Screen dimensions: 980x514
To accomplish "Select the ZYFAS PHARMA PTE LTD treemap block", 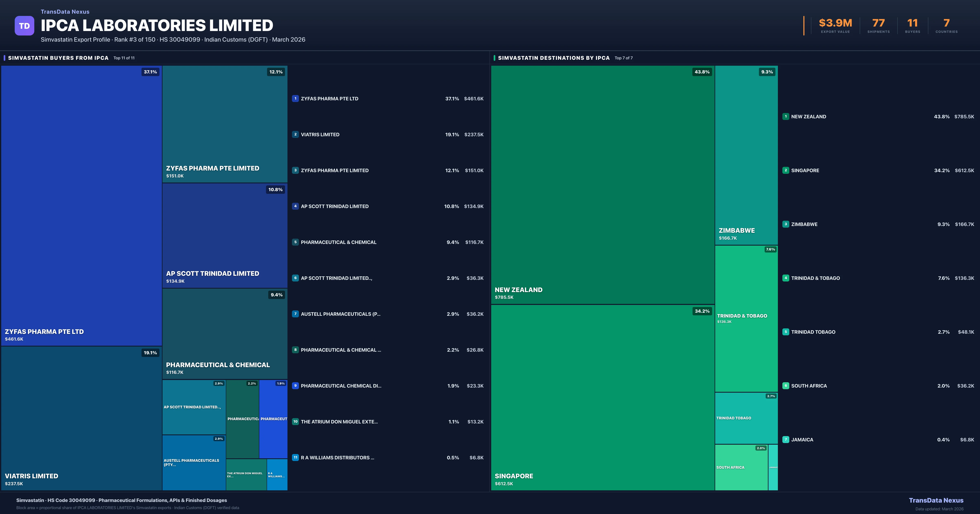I will [x=81, y=205].
